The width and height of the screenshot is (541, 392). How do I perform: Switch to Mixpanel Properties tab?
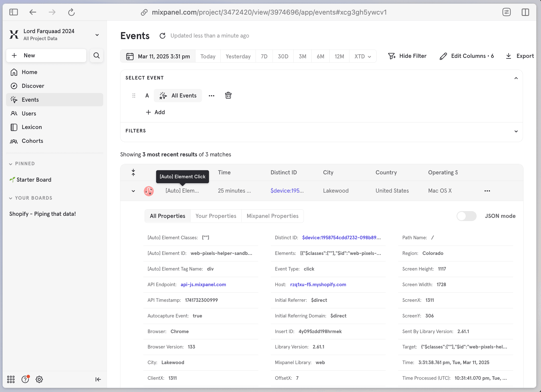272,216
